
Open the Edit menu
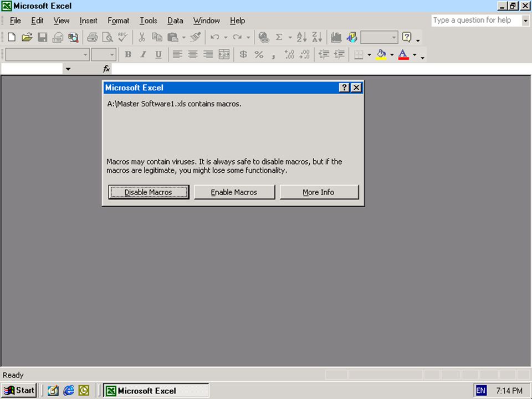point(37,21)
